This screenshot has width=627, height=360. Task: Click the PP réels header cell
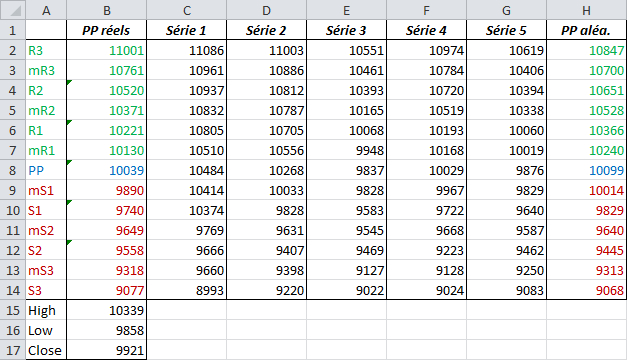[106, 30]
